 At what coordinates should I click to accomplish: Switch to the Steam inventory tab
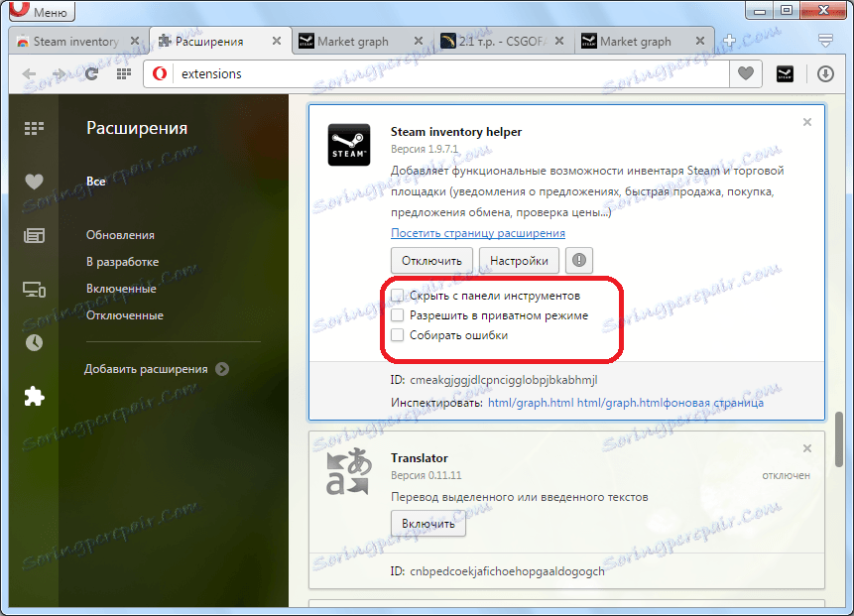pyautogui.click(x=76, y=42)
